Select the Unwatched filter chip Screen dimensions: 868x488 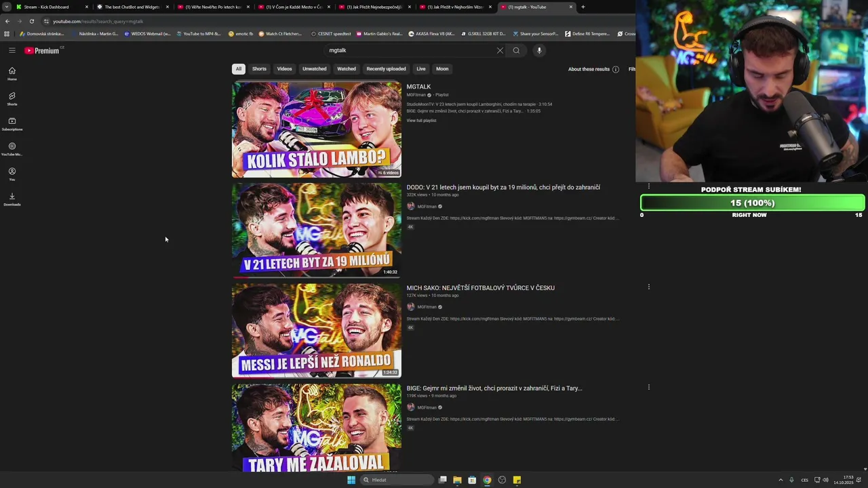[314, 68]
